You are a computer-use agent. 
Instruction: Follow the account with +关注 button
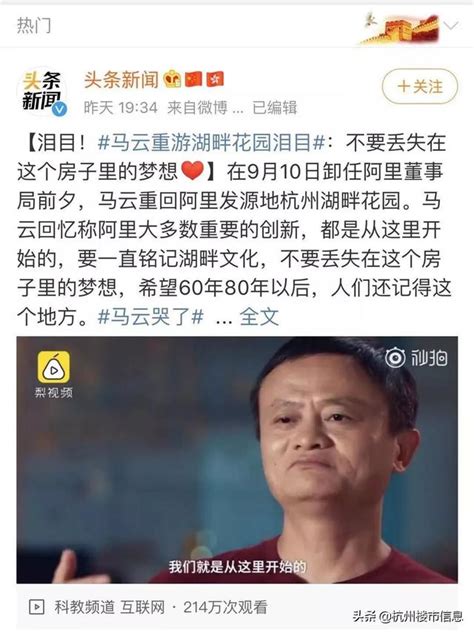(x=420, y=86)
